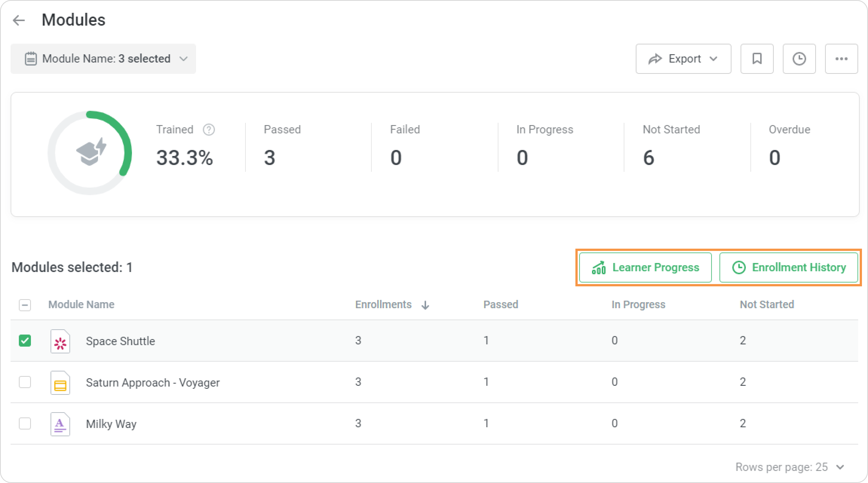The image size is (868, 483).
Task: Uncheck the Space Shuttle checkbox
Action: (x=25, y=341)
